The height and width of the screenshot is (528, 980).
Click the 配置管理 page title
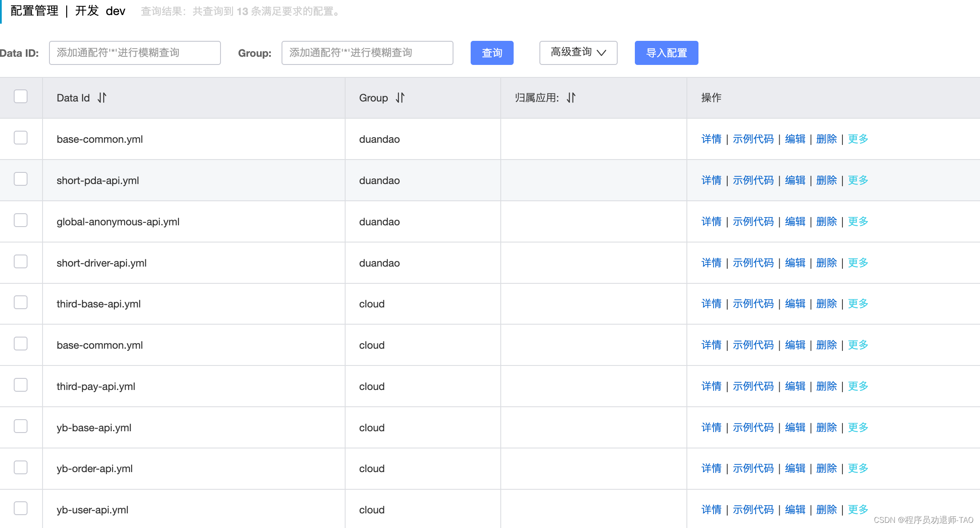(34, 11)
